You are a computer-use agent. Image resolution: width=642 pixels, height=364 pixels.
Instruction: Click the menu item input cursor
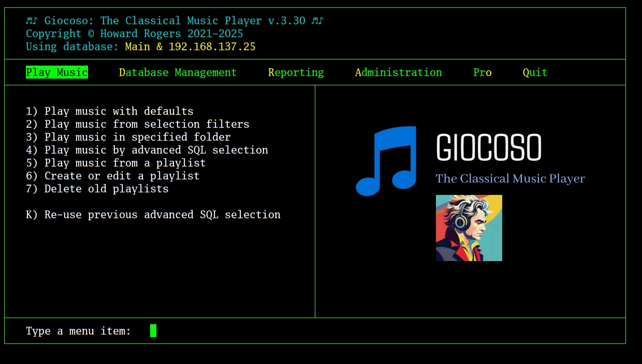(x=154, y=330)
